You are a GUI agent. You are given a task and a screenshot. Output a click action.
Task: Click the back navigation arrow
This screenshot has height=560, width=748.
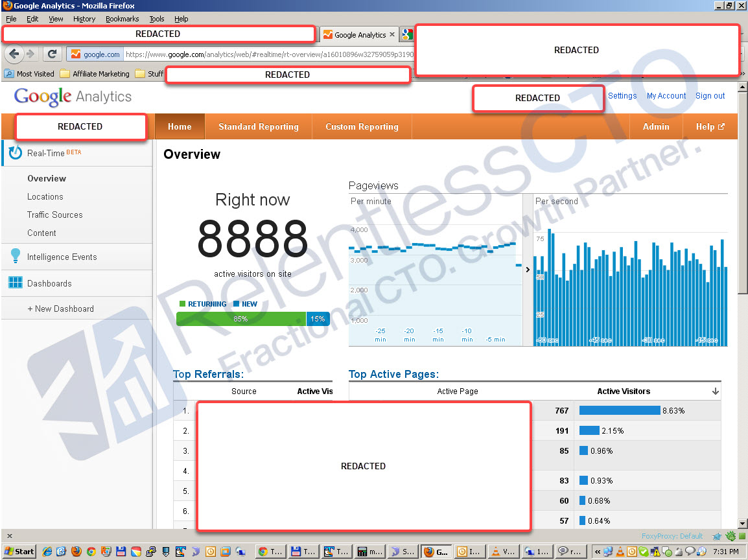point(14,54)
